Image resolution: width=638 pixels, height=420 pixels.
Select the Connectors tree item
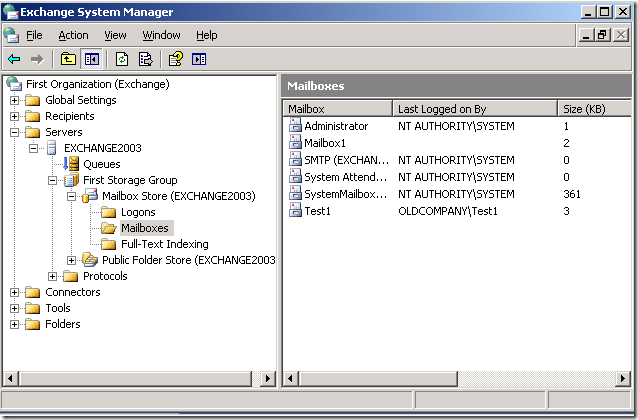(73, 292)
